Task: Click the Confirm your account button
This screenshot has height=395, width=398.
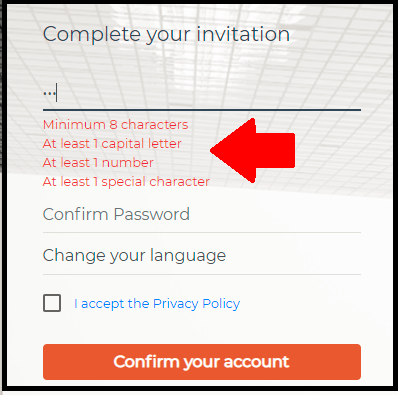Action: (x=202, y=362)
